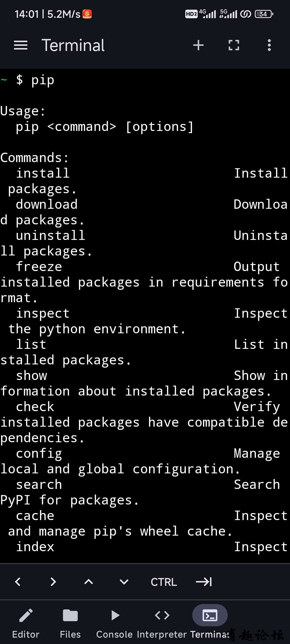Open the hamburger navigation menu
This screenshot has width=290, height=644.
(x=21, y=45)
